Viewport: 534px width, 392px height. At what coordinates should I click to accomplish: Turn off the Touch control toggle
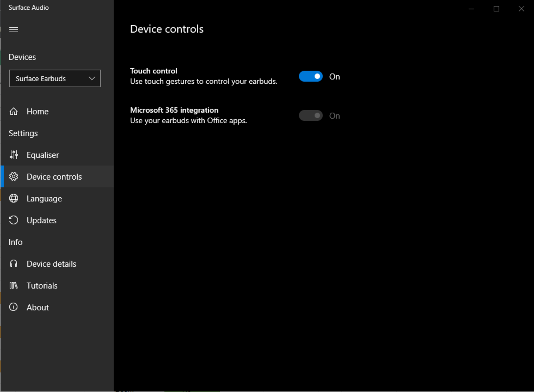311,76
